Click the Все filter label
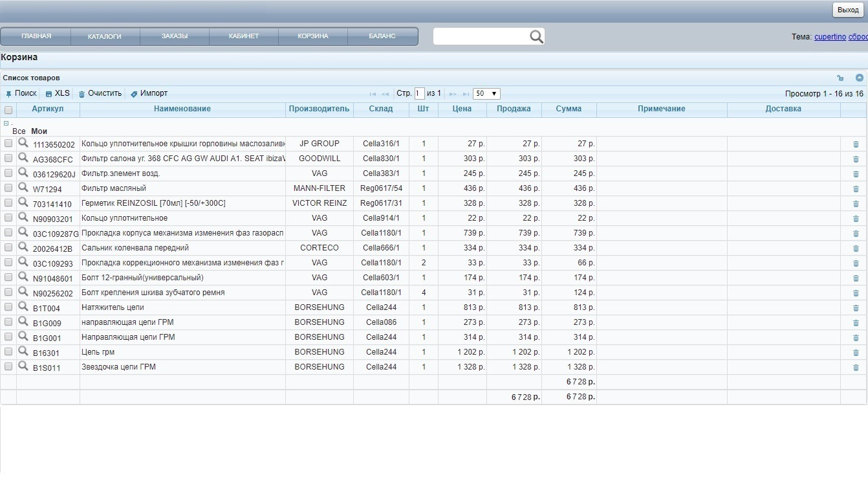The width and height of the screenshot is (868, 488). tap(19, 131)
